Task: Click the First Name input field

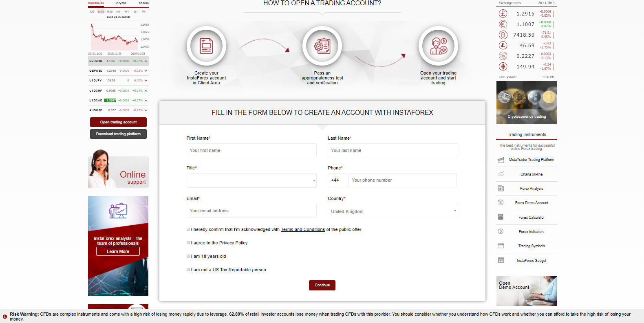Action: coord(251,150)
